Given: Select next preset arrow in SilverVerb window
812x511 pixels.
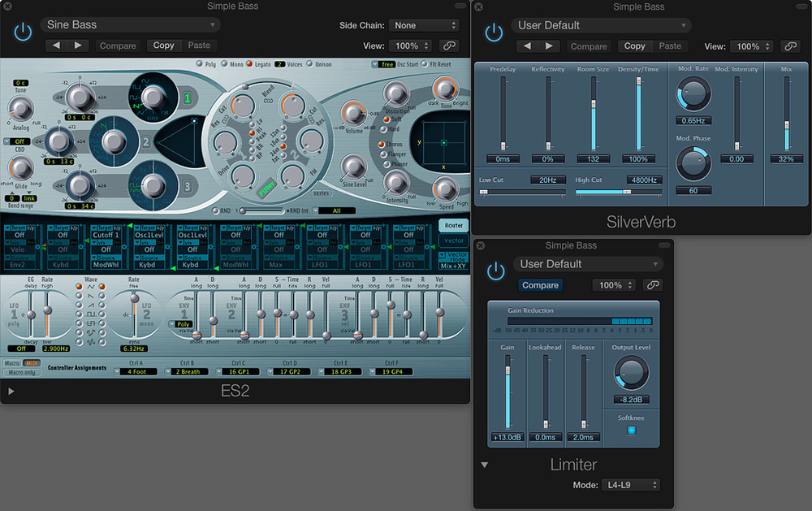Looking at the screenshot, I should (549, 46).
